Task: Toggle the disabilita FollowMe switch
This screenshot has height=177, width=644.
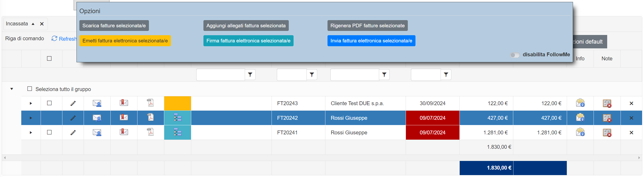Action: pyautogui.click(x=515, y=55)
